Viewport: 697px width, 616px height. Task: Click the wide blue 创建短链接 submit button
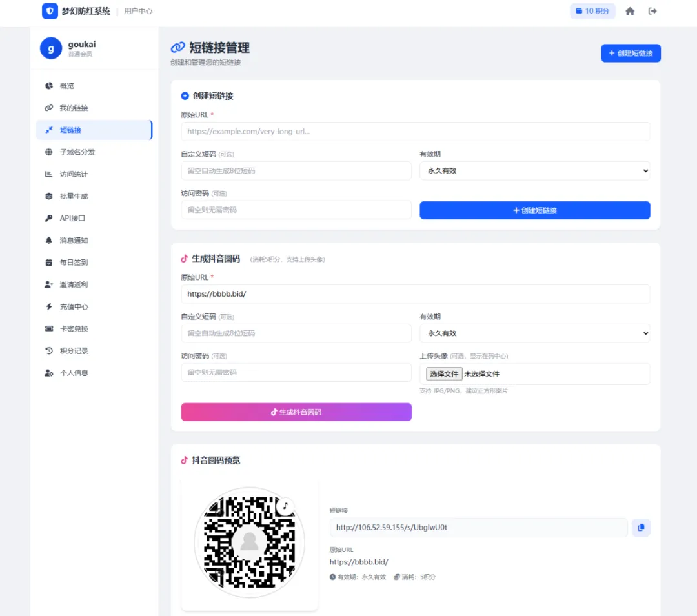point(535,210)
